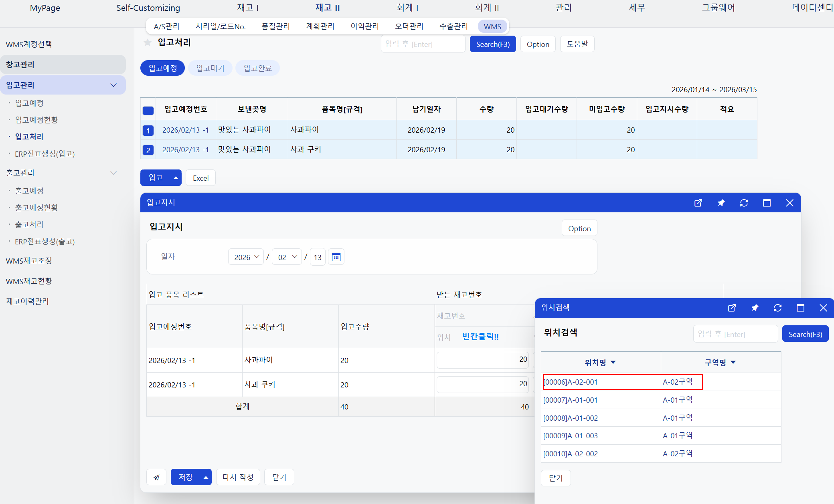The width and height of the screenshot is (834, 504).
Task: Open the 품질관리 submenu tab
Action: coord(275,26)
